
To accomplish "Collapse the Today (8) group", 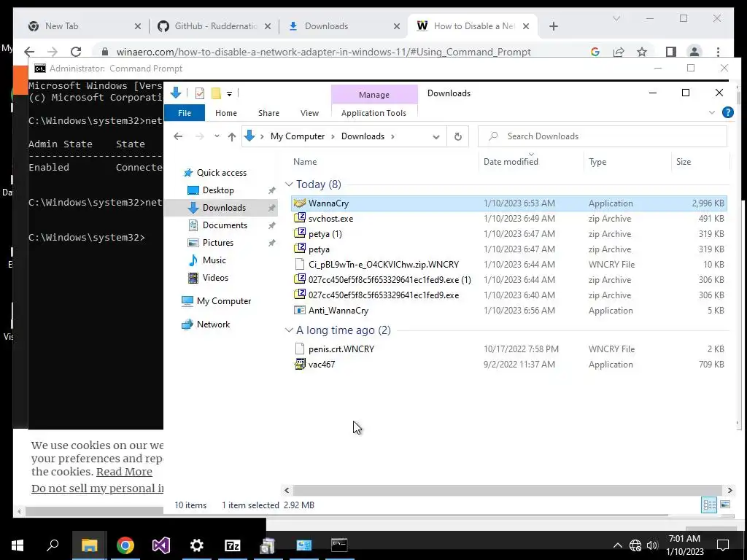I will click(289, 184).
